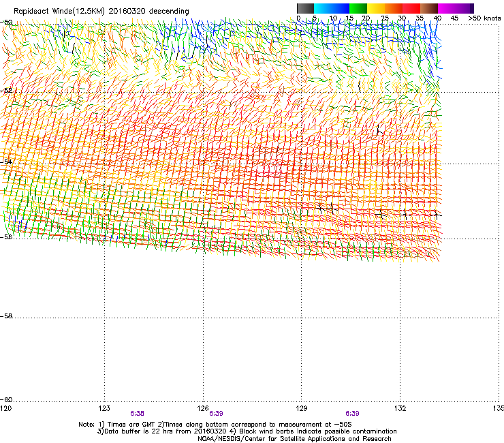Click the '123' longitude label
Viewport: 504px width, 443px height.
[104, 408]
